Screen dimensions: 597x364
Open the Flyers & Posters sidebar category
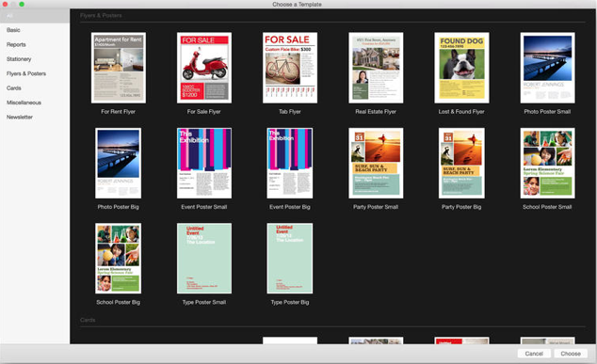click(26, 73)
